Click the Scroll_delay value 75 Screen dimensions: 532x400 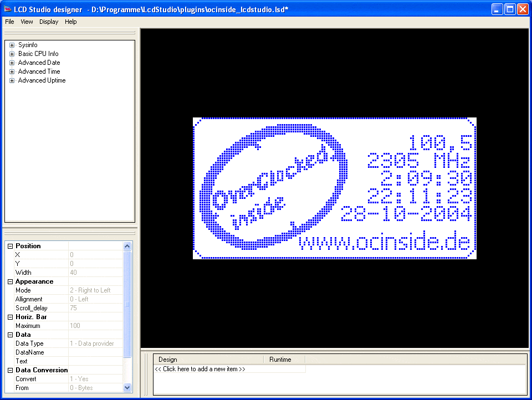[96, 308]
